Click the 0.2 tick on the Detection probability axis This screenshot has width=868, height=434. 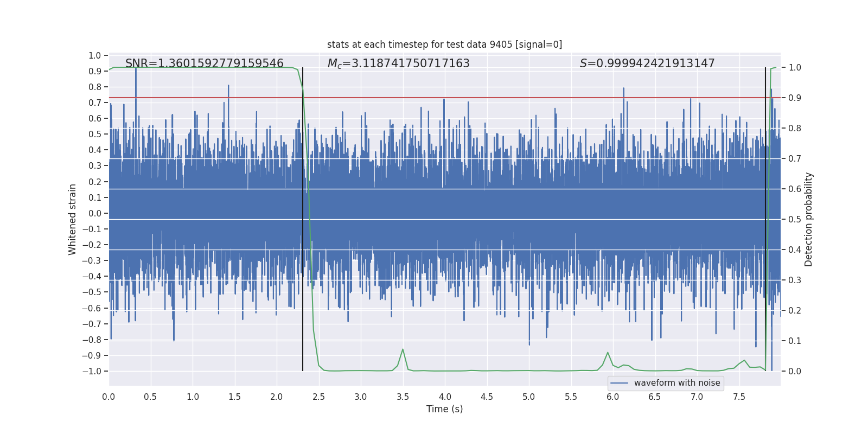[x=795, y=310]
